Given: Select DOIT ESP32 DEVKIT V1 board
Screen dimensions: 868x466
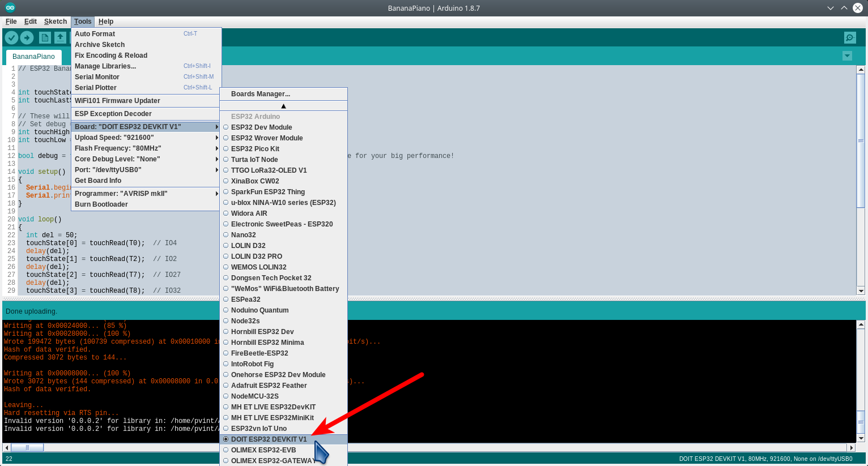Looking at the screenshot, I should (x=283, y=439).
